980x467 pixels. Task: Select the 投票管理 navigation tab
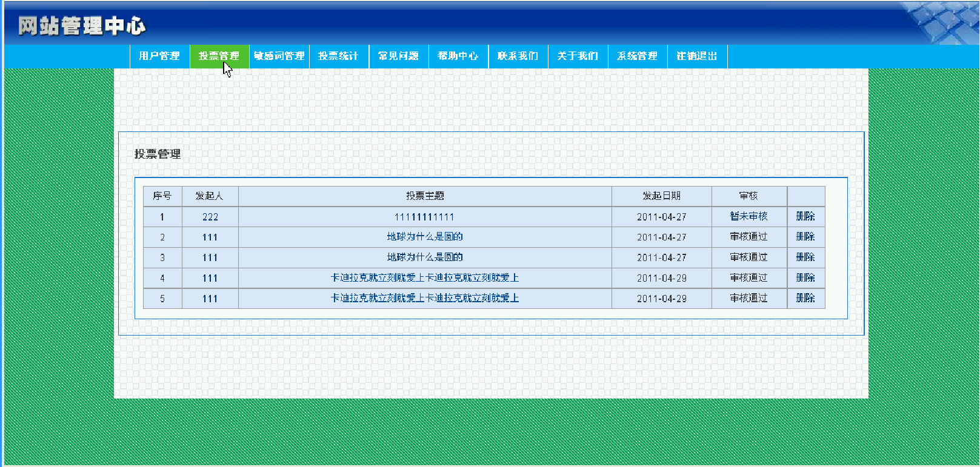point(219,56)
